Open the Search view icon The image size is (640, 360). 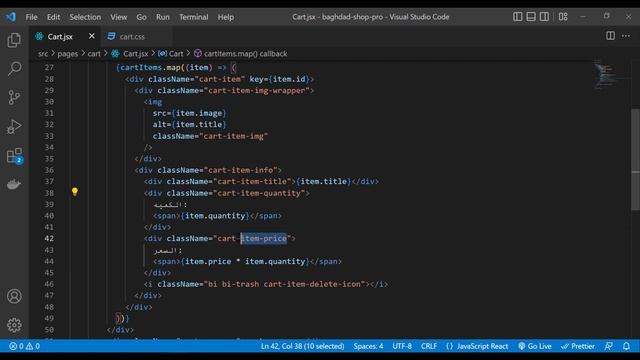[14, 69]
